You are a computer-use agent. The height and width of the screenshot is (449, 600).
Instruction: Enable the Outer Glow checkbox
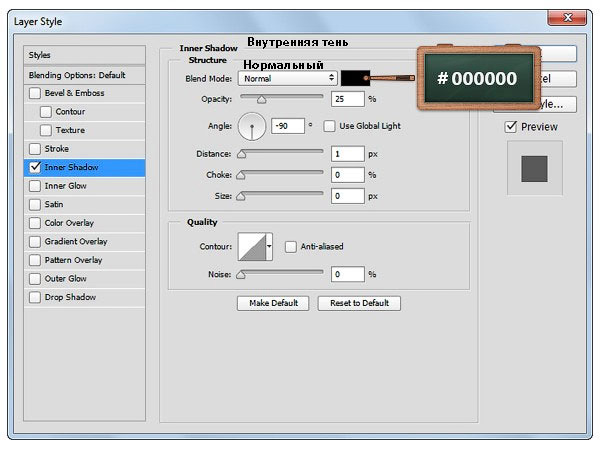coord(35,279)
